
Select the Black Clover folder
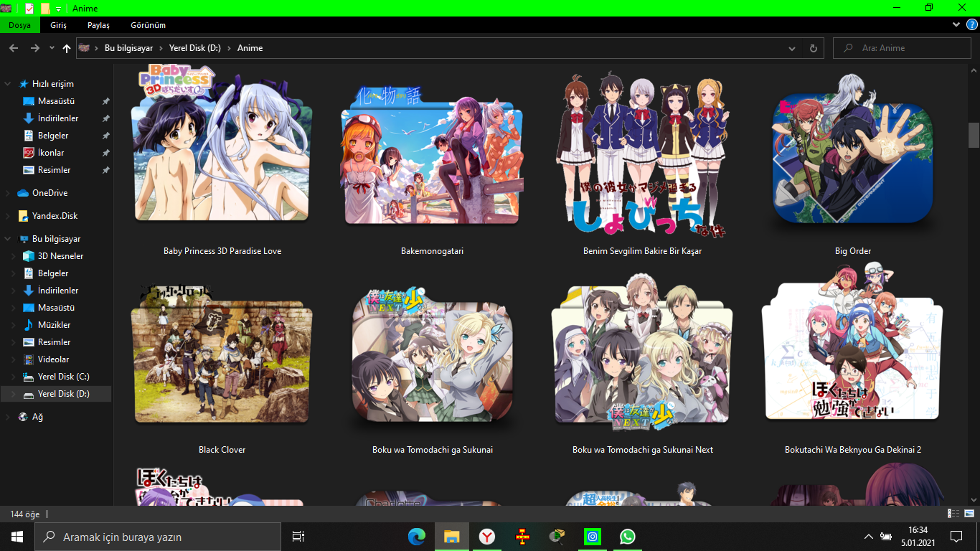click(222, 369)
